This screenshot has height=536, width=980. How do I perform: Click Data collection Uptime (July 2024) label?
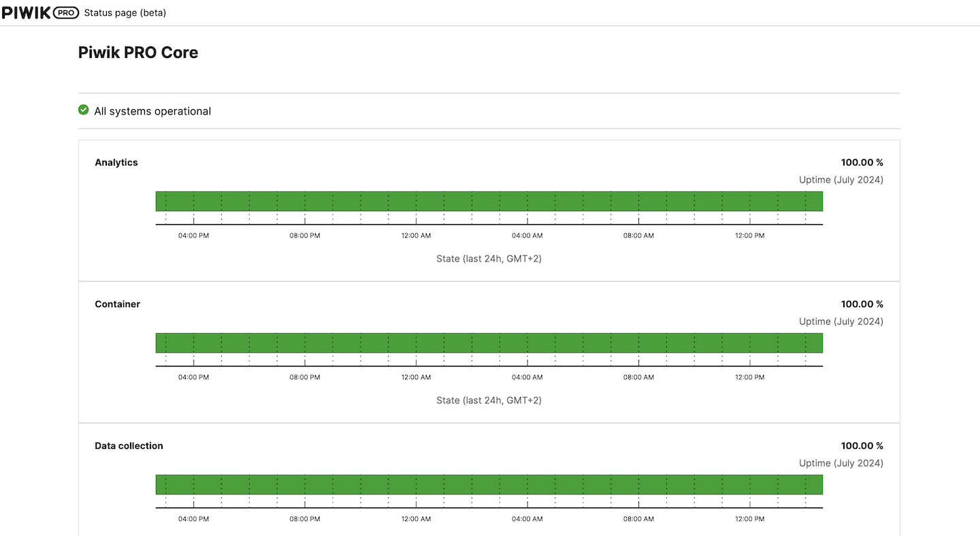(841, 463)
